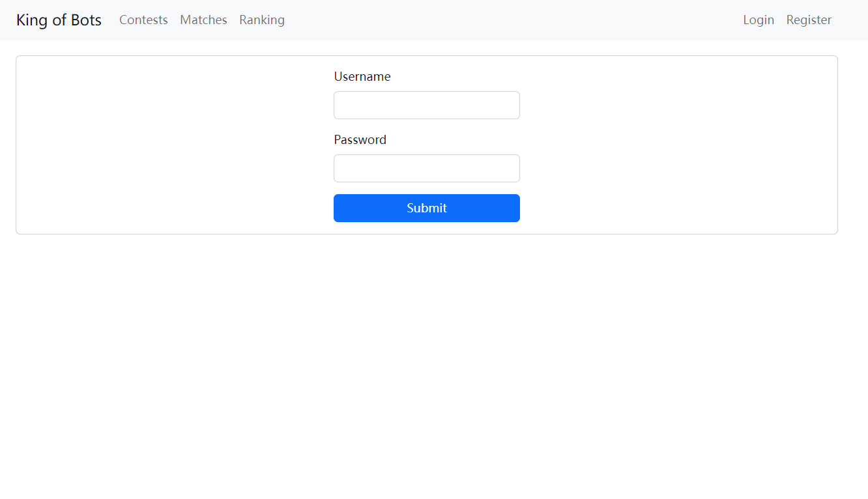
Task: Click the King of Bots brand logo
Action: click(58, 20)
